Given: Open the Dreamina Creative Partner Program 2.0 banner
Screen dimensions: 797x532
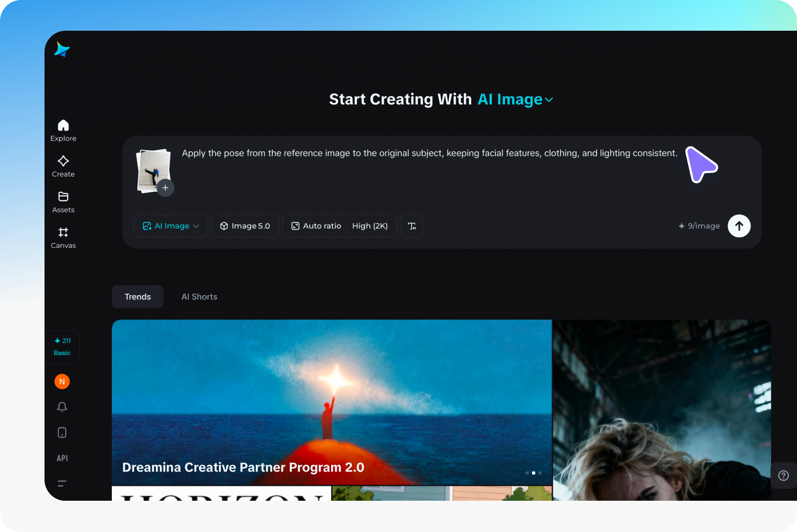Looking at the screenshot, I should point(332,402).
